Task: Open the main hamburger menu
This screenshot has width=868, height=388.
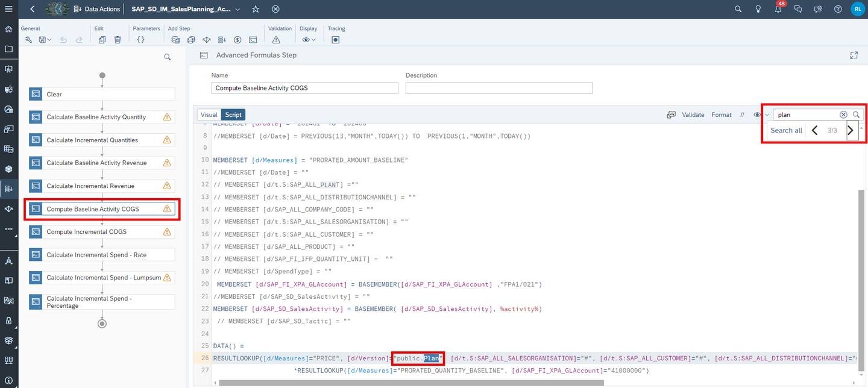Action: pyautogui.click(x=8, y=9)
